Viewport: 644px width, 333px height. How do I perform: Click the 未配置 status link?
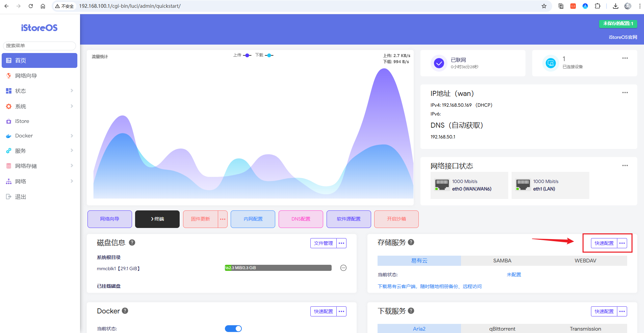coord(514,275)
